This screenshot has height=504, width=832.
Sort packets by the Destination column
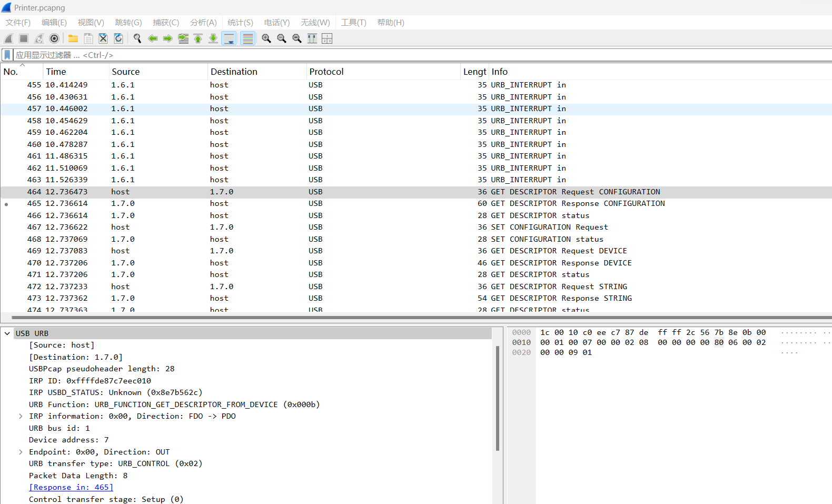pyautogui.click(x=257, y=72)
